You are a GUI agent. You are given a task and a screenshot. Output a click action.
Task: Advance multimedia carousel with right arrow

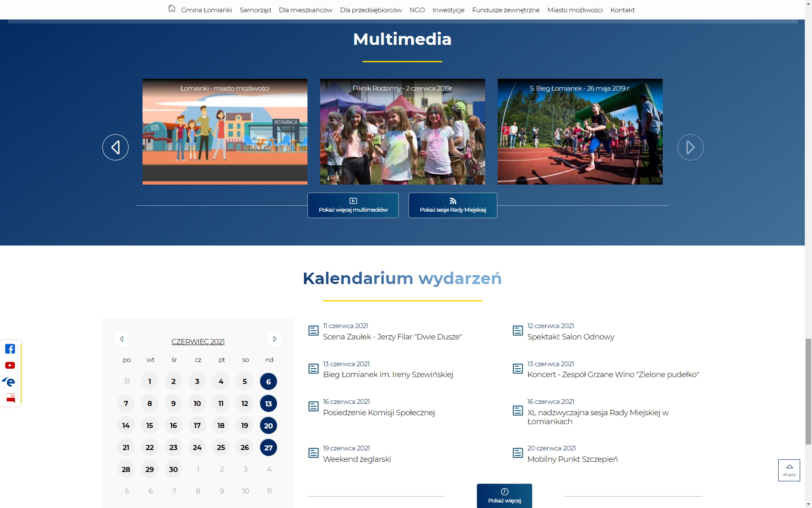(x=690, y=147)
